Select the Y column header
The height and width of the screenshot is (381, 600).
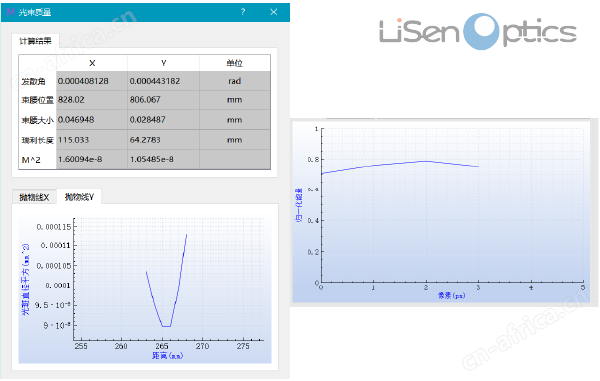pos(163,63)
